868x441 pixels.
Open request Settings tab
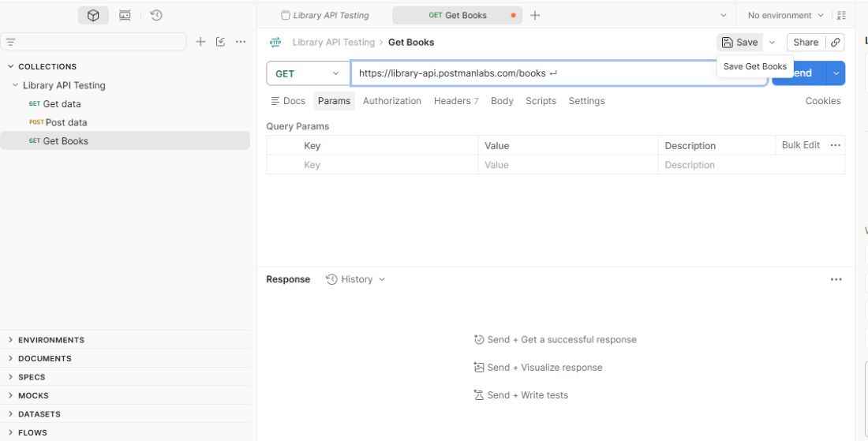click(x=587, y=101)
